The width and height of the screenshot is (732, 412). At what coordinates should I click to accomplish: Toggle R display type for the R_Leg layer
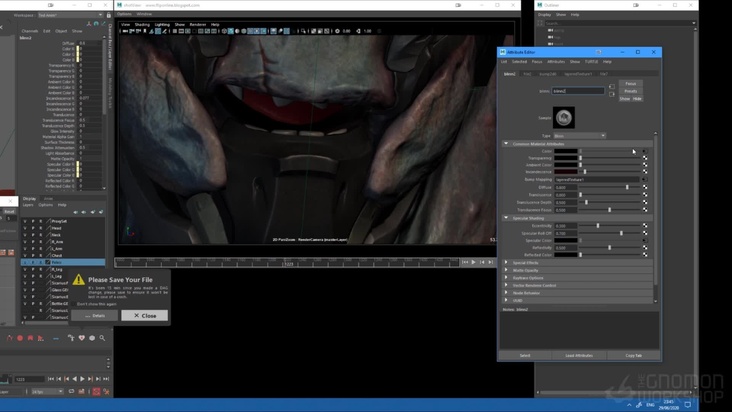tap(41, 269)
